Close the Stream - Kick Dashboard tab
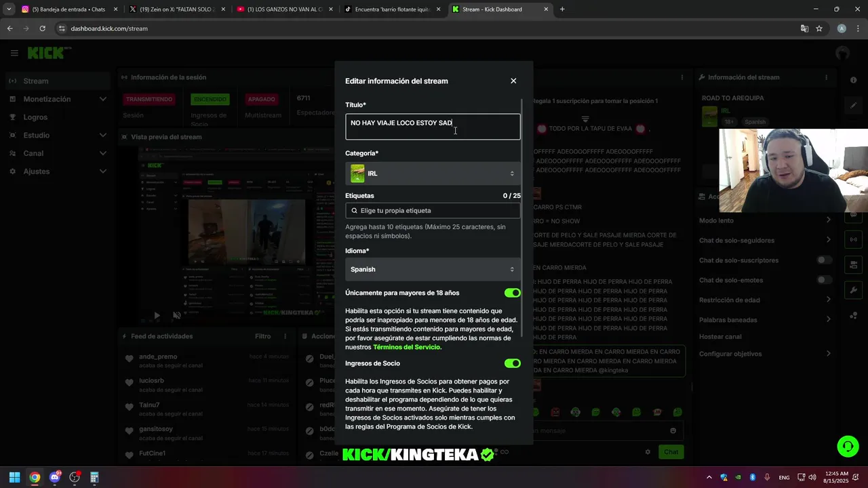The width and height of the screenshot is (868, 488). click(546, 9)
